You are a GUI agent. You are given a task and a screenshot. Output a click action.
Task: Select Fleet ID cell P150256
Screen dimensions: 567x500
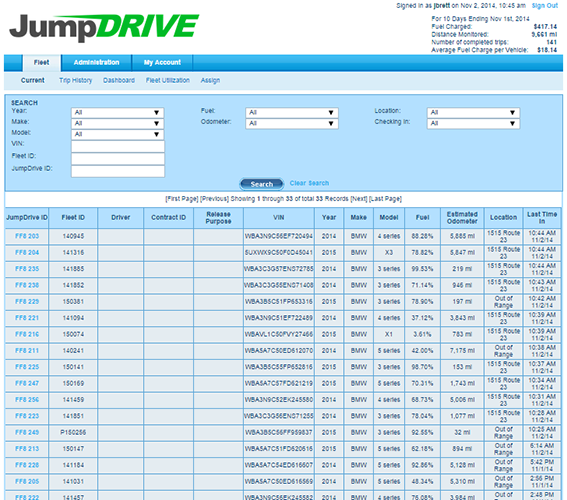(x=73, y=432)
